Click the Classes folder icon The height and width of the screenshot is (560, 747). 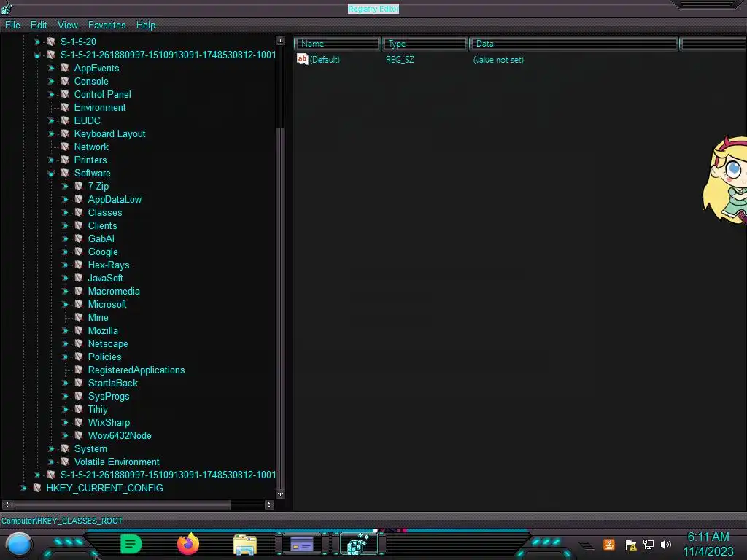pos(79,212)
